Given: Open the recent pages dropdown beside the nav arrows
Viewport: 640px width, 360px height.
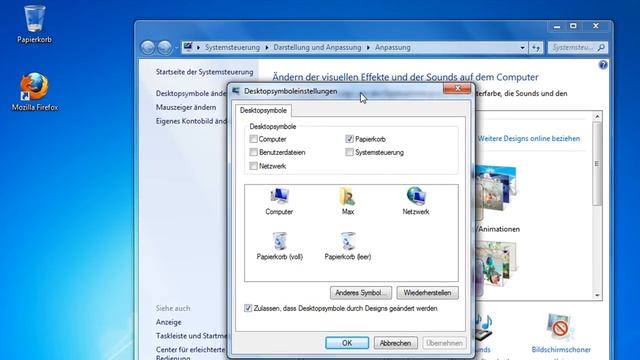Looking at the screenshot, I should [x=176, y=48].
